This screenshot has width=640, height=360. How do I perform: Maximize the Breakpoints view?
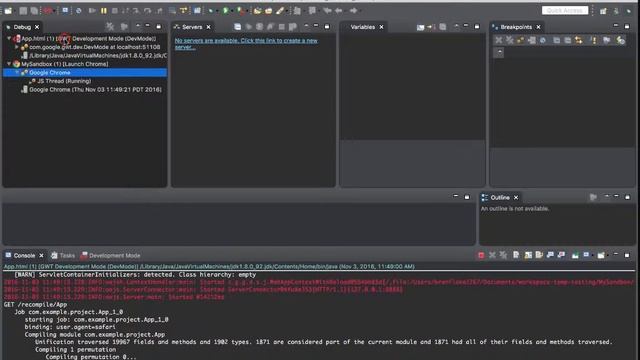[x=627, y=26]
